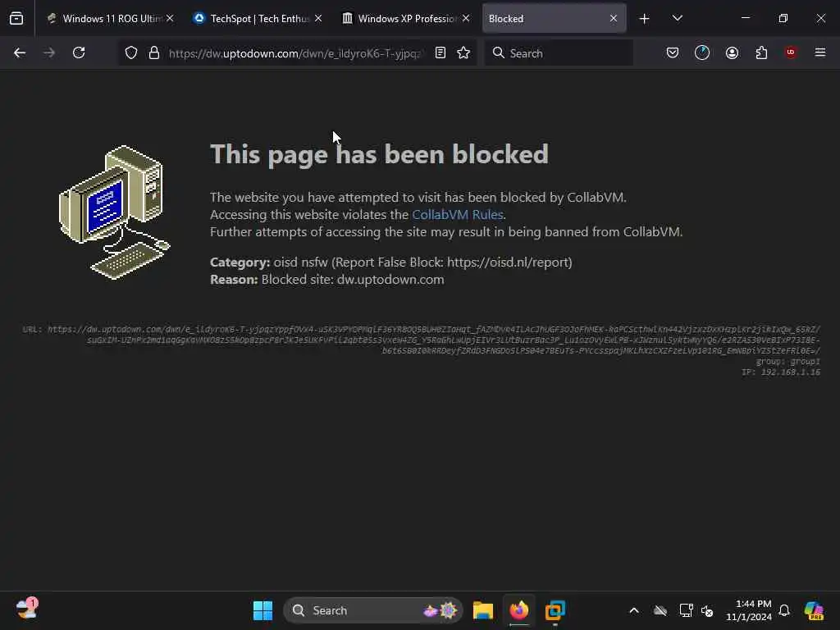This screenshot has width=840, height=630.
Task: Save page to Pocket
Action: [x=673, y=52]
